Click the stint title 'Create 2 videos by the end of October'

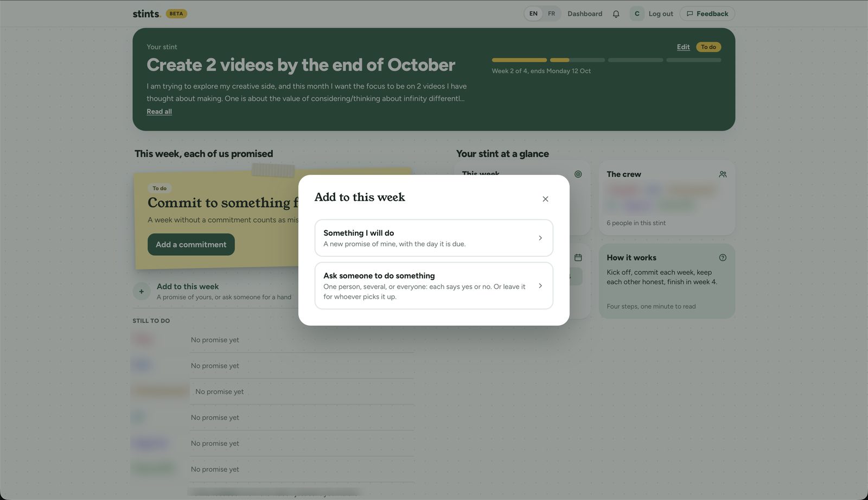[x=301, y=65]
